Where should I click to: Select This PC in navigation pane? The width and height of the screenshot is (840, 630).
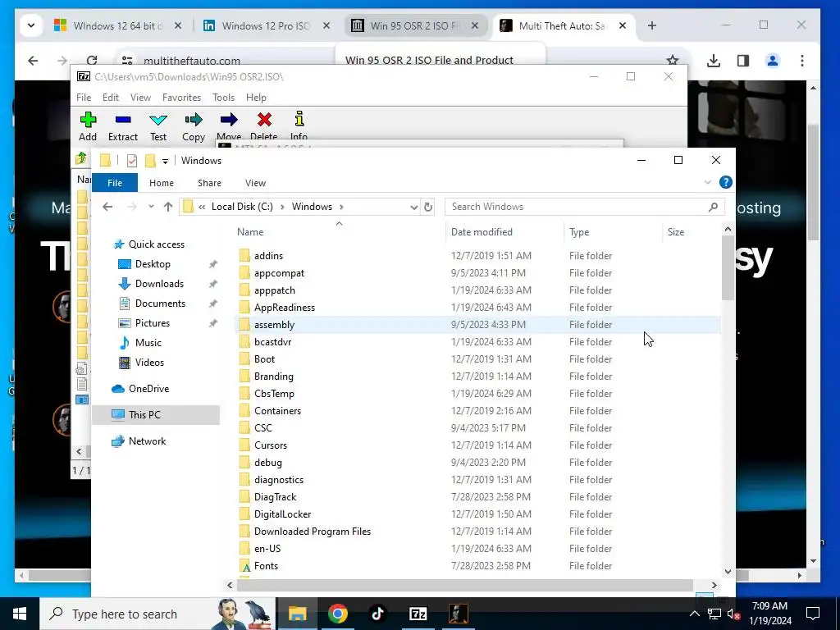(144, 414)
